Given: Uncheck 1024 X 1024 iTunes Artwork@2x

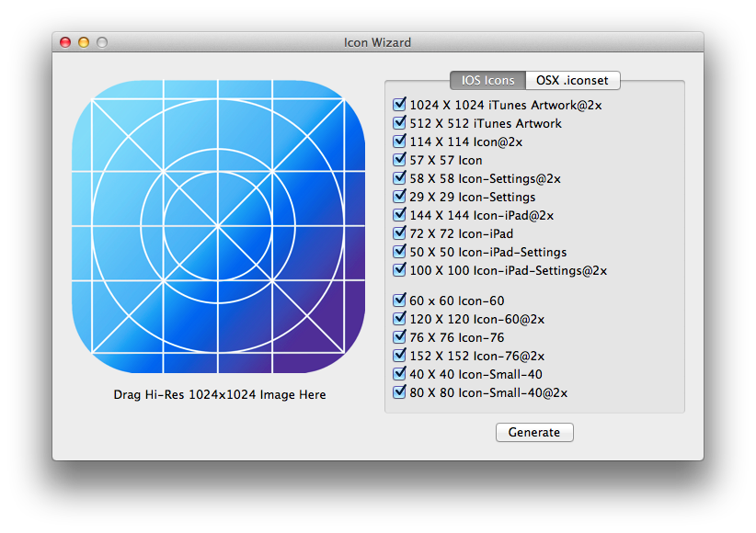Looking at the screenshot, I should coord(399,105).
